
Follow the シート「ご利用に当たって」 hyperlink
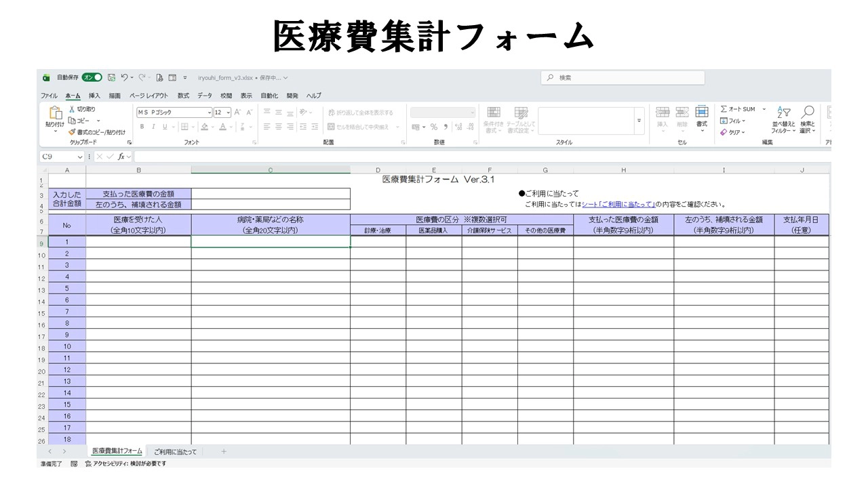[618, 204]
